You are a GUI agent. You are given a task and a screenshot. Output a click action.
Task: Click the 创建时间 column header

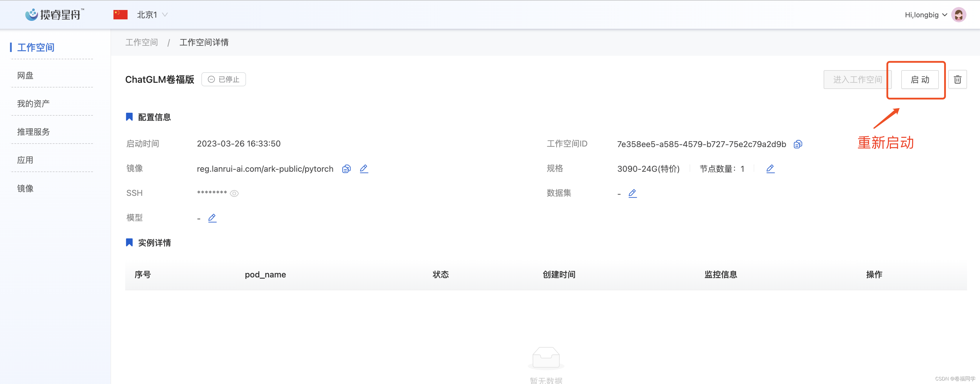pos(559,274)
